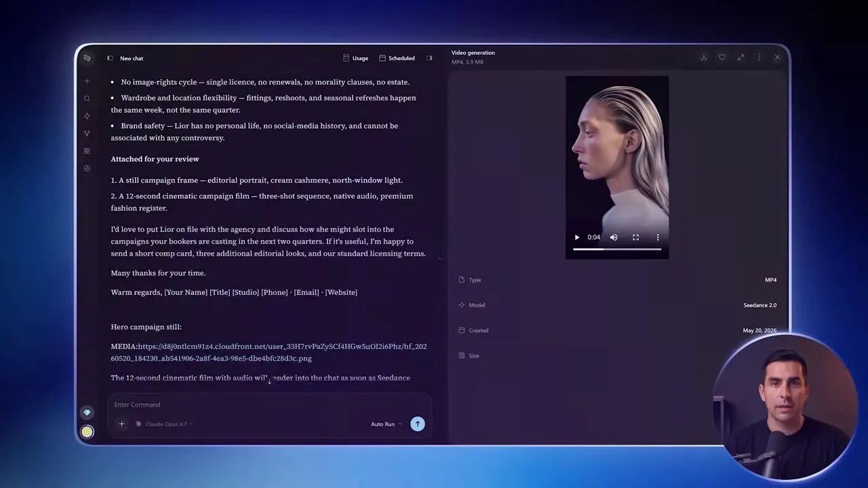Play the video preview

tap(577, 237)
